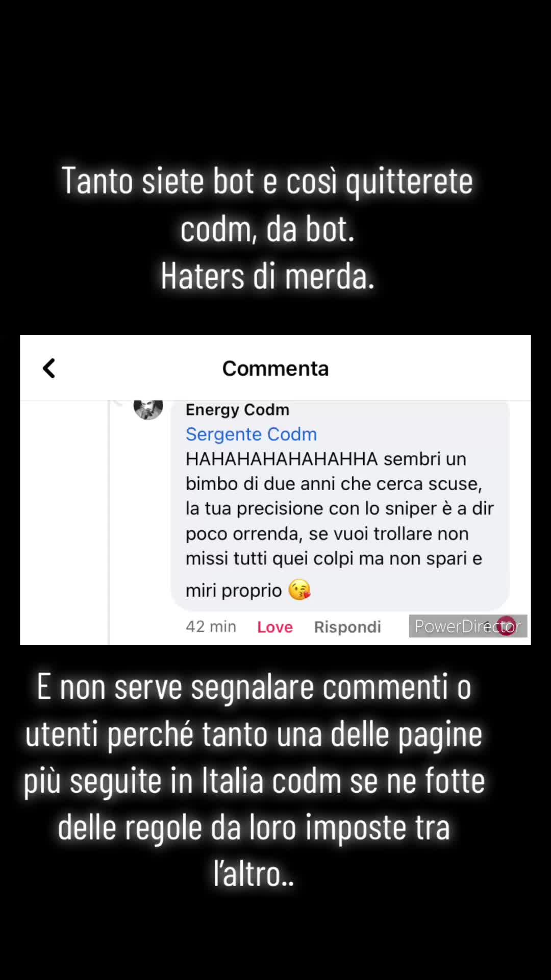The image size is (551, 980).
Task: Tap the "Haters di merda." caption line
Action: click(x=268, y=276)
